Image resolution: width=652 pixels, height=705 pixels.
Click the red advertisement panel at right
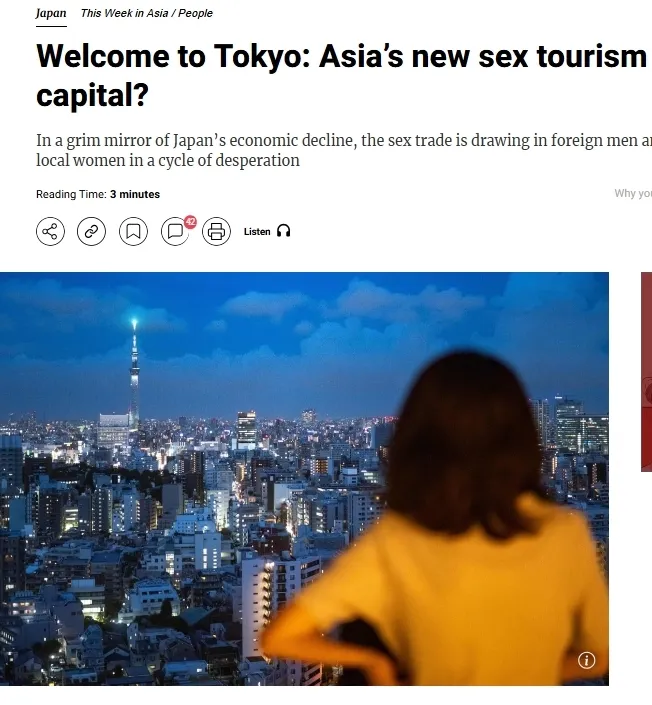click(x=647, y=372)
